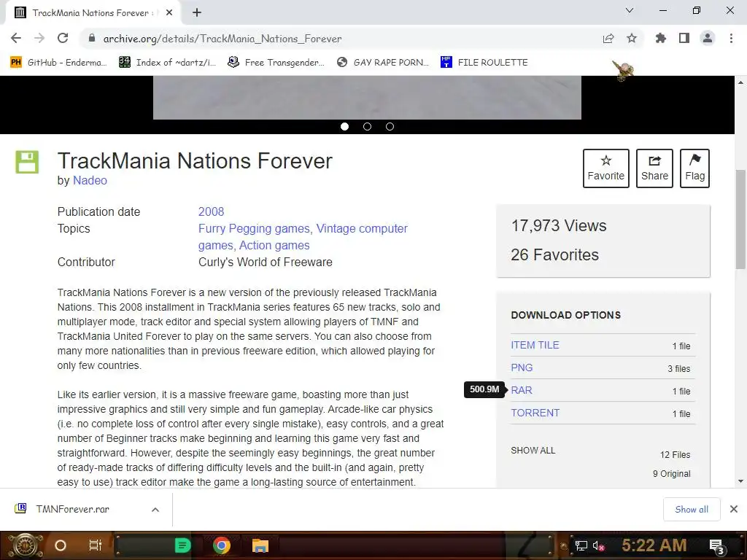Viewport: 747px width, 560px height.
Task: Click the page vertical scrollbar thumb
Action: point(740,219)
